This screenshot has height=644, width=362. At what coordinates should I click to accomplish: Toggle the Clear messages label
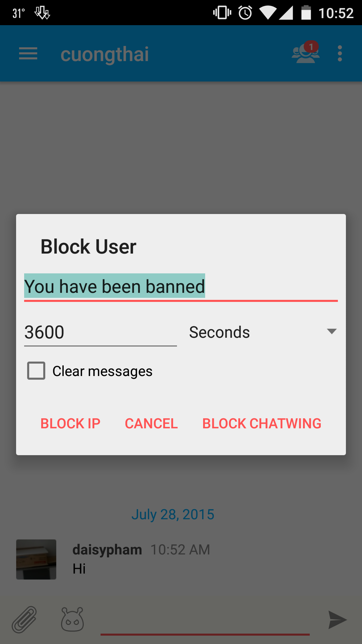click(x=103, y=371)
